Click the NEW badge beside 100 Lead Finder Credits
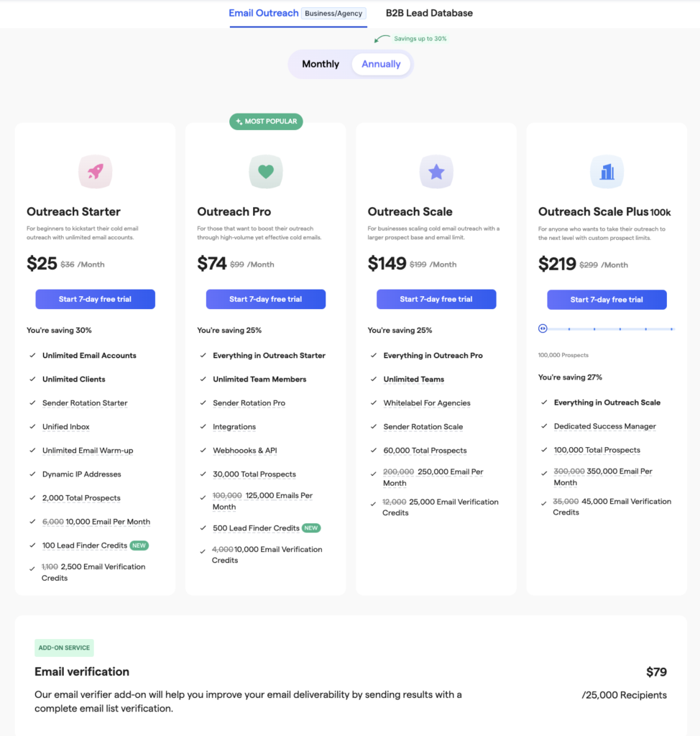 click(139, 546)
